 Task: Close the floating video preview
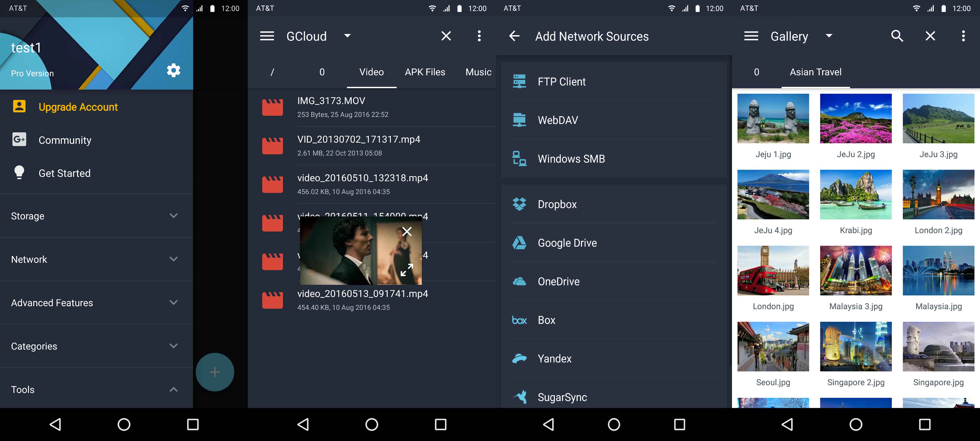pyautogui.click(x=407, y=231)
